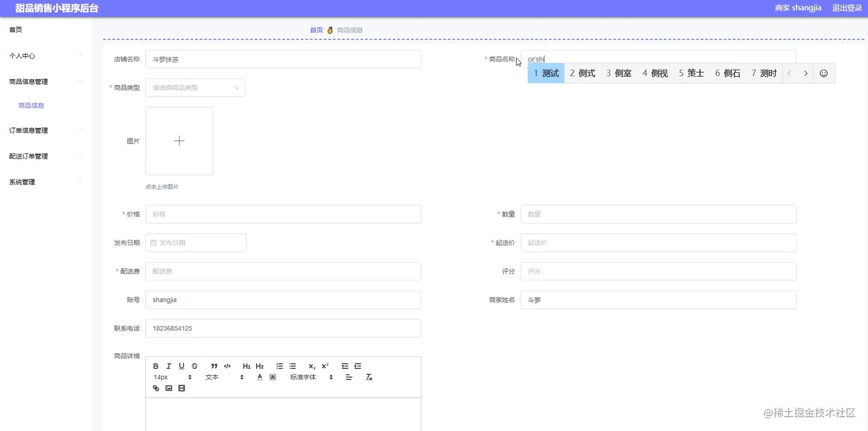Focus the 店铺名称 input field
The width and height of the screenshot is (868, 431).
pyautogui.click(x=283, y=59)
